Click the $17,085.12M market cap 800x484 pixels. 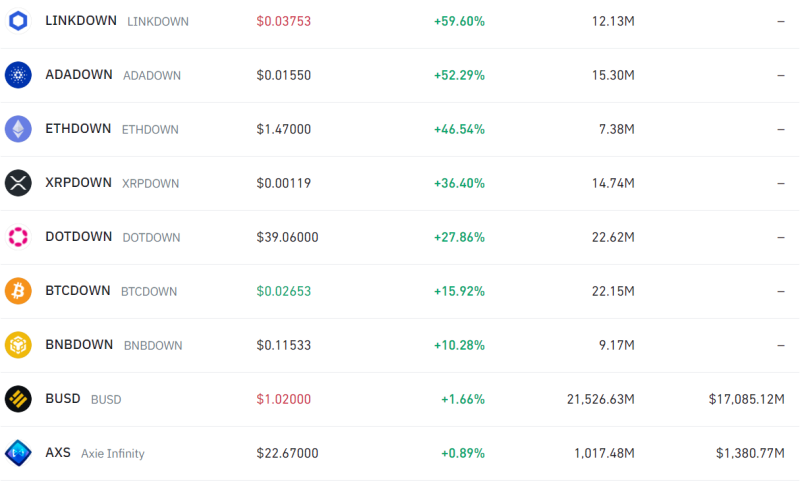pos(746,399)
